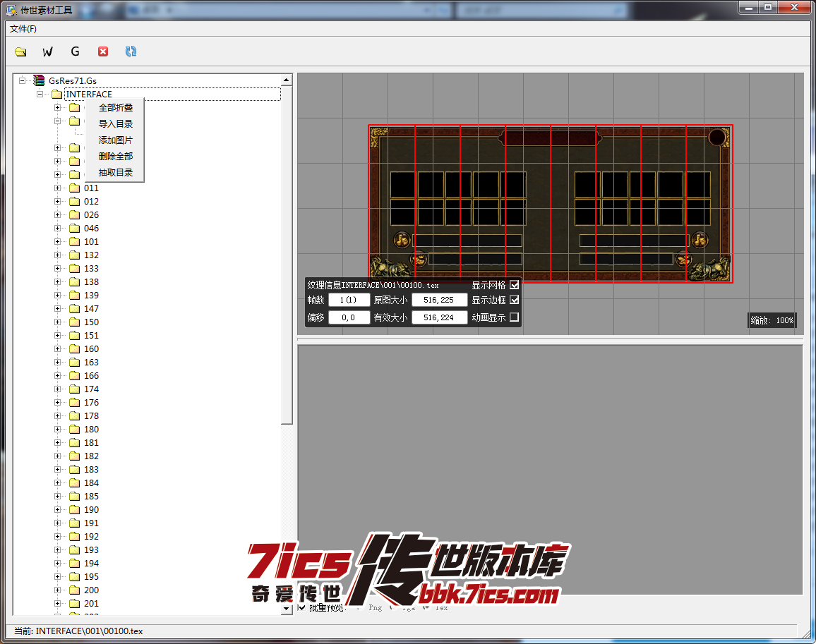Viewport: 816px width, 644px height.
Task: Click the W toolbar icon
Action: (x=48, y=51)
